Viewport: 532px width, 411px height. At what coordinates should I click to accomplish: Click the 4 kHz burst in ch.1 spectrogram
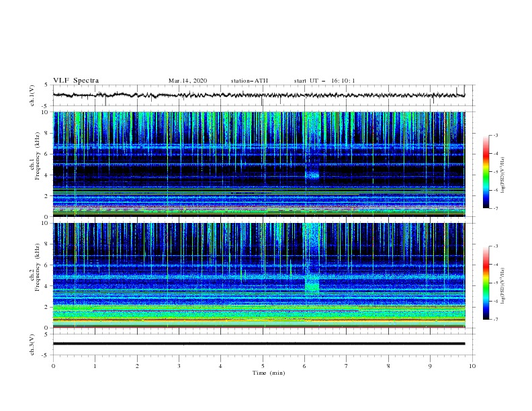coord(312,175)
